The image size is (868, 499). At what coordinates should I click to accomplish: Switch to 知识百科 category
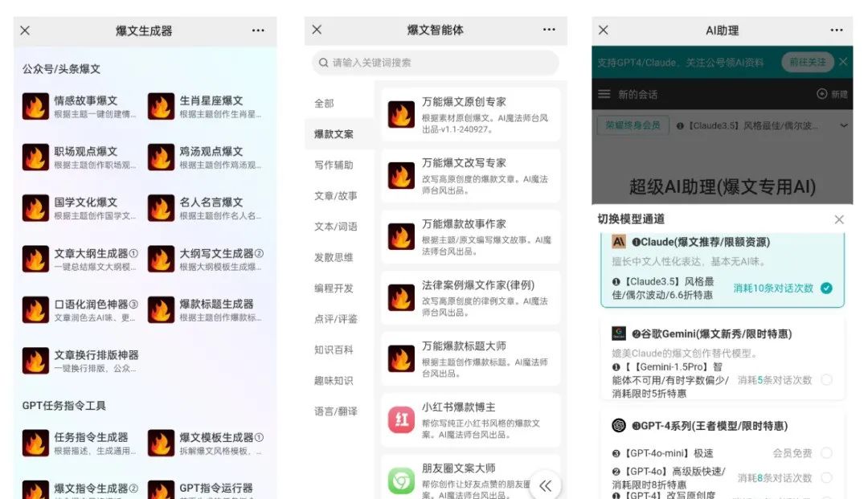pos(334,350)
